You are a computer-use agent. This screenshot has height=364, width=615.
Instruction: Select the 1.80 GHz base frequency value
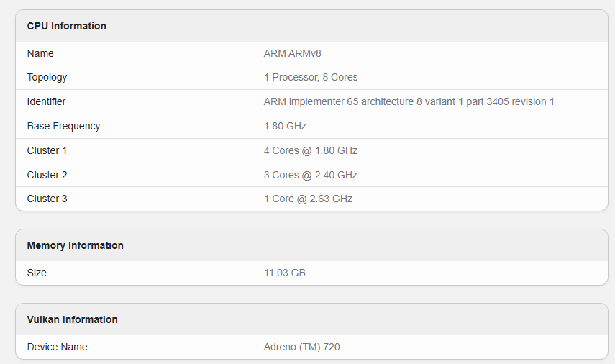point(285,126)
